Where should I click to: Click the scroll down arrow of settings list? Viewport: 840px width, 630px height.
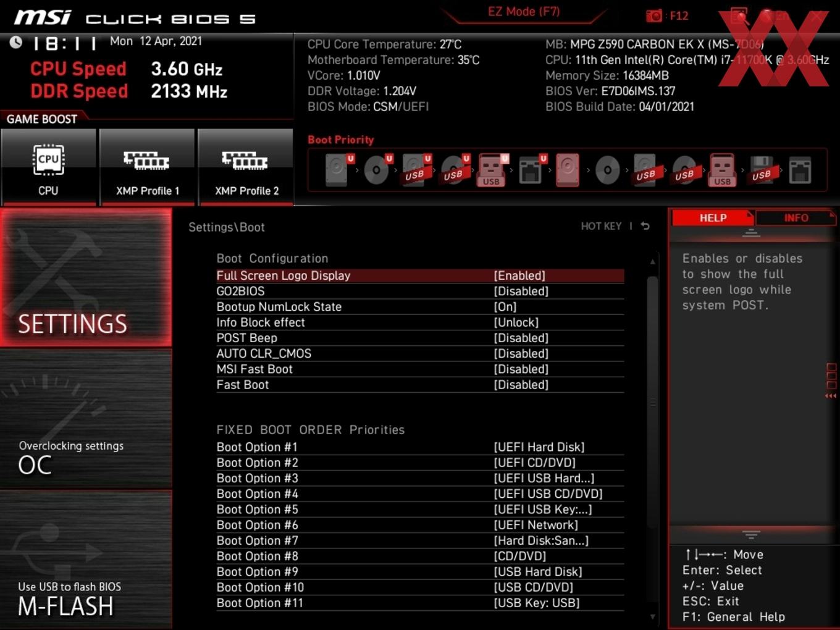(x=652, y=616)
